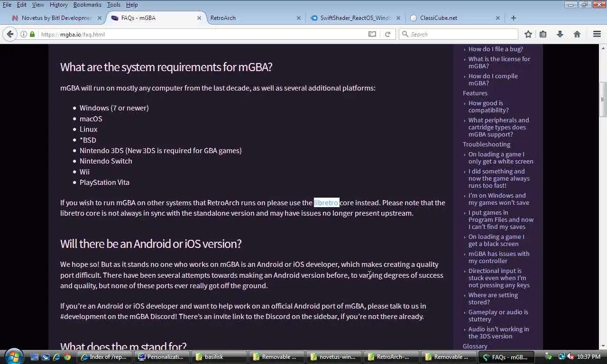Click Show Desktop quick launch icon
Viewport: 607px width, 364px height.
(x=35, y=357)
